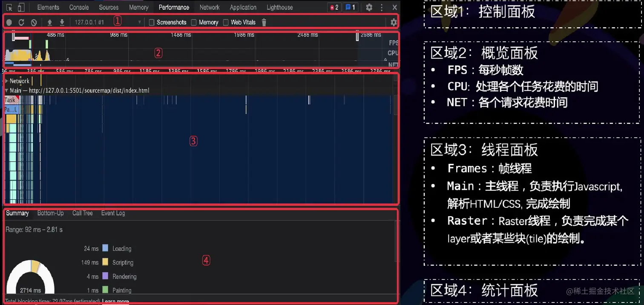Tick the Web Vitals checkbox
644x305 pixels.
tap(226, 22)
